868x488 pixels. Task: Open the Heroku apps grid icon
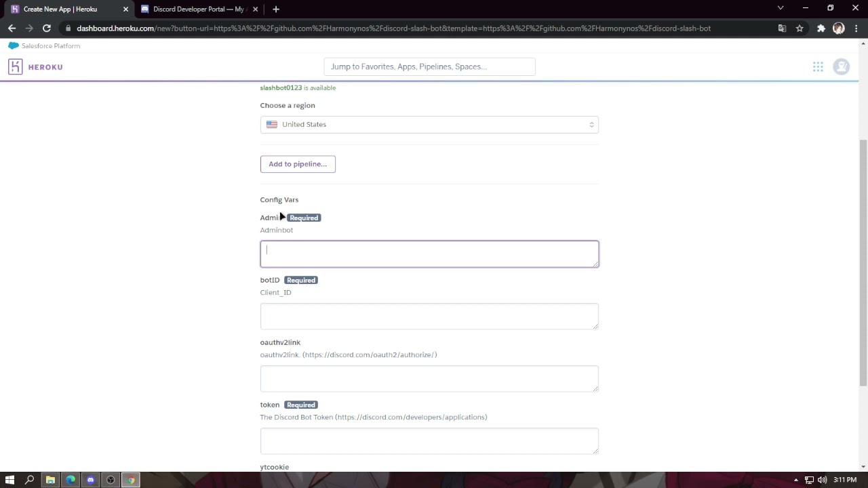pos(818,66)
